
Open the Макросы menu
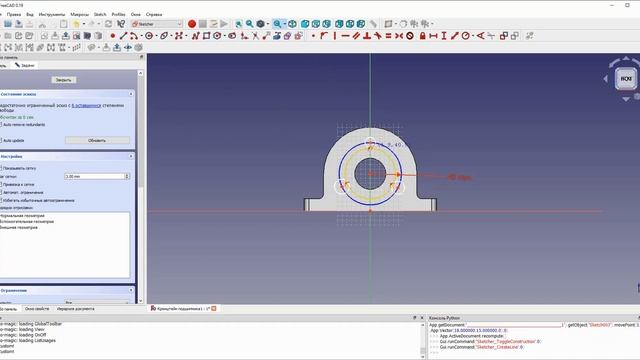click(80, 14)
